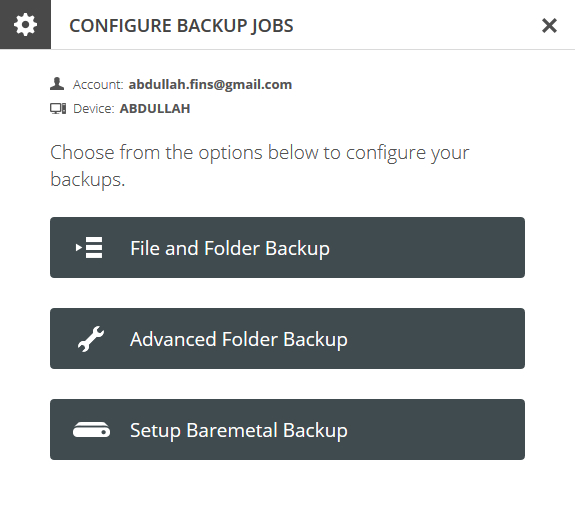This screenshot has width=575, height=505.
Task: Click the 'Setup Baremetal Backup' label text
Action: (239, 431)
